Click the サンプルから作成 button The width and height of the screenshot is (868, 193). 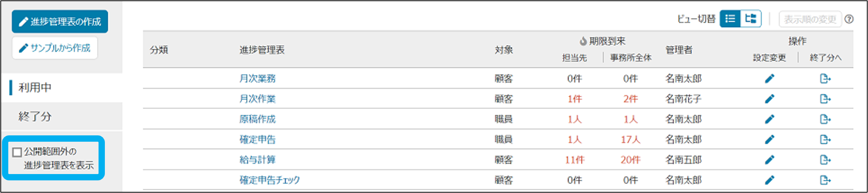55,48
